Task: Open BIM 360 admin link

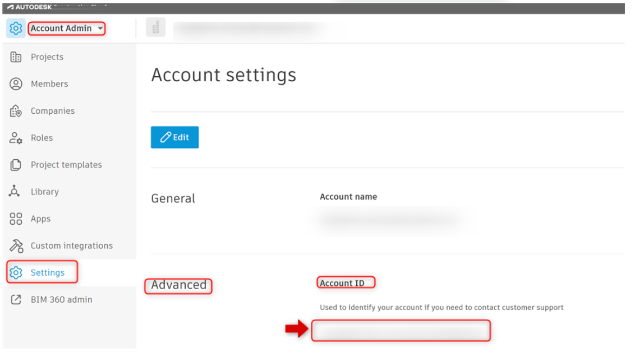Action: [61, 299]
